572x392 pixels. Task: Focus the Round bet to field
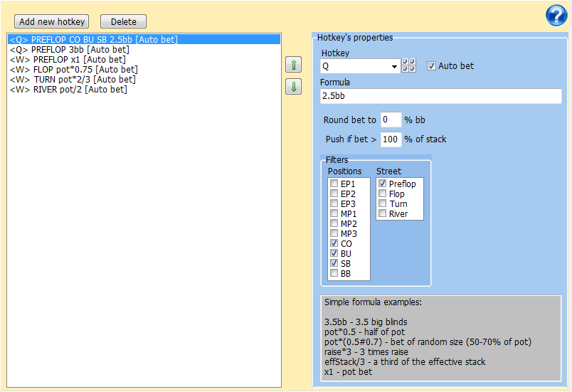pos(391,120)
